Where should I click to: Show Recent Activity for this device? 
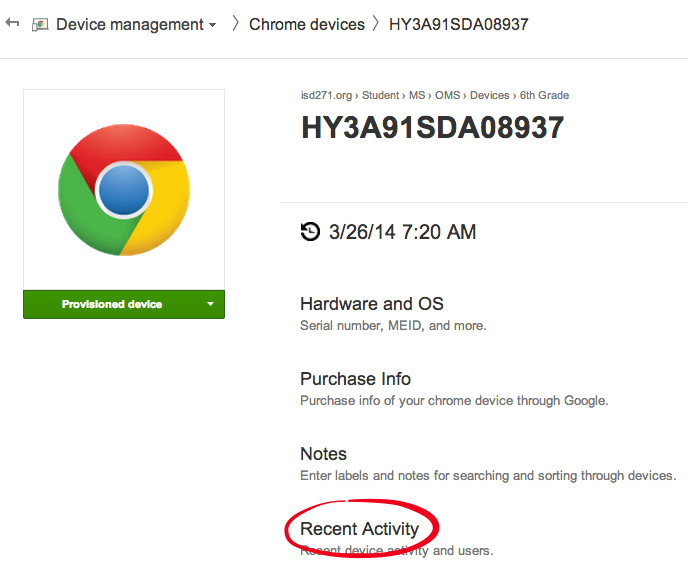(x=359, y=529)
